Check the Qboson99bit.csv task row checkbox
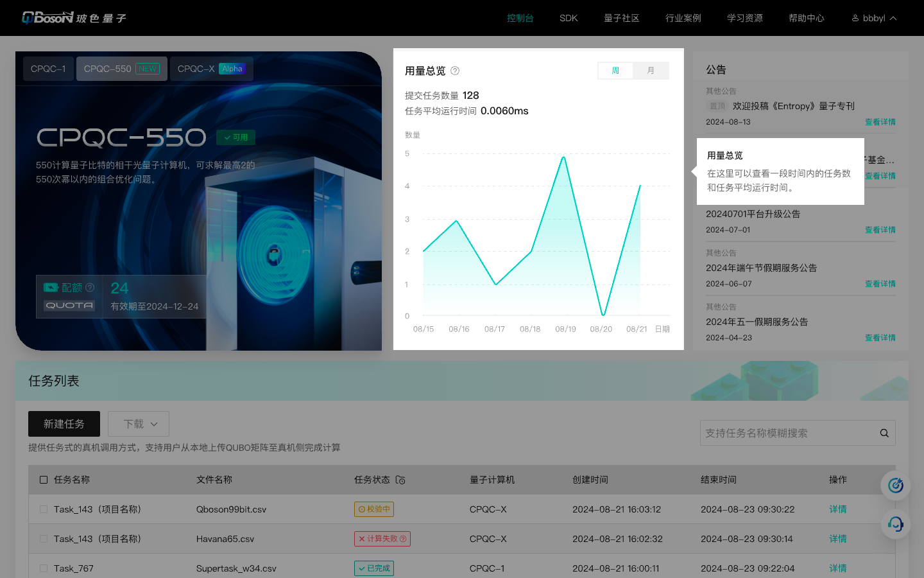924x578 pixels. coord(44,509)
